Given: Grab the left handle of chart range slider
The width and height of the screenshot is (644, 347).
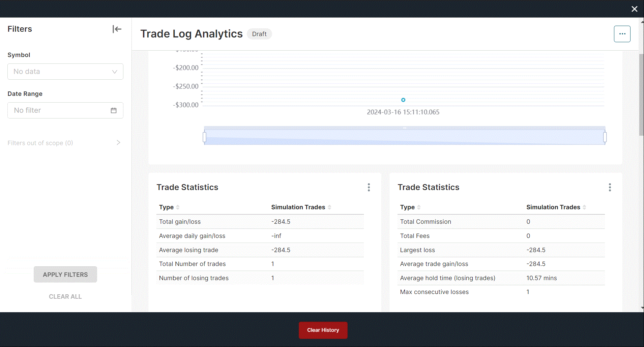Looking at the screenshot, I should [x=204, y=137].
